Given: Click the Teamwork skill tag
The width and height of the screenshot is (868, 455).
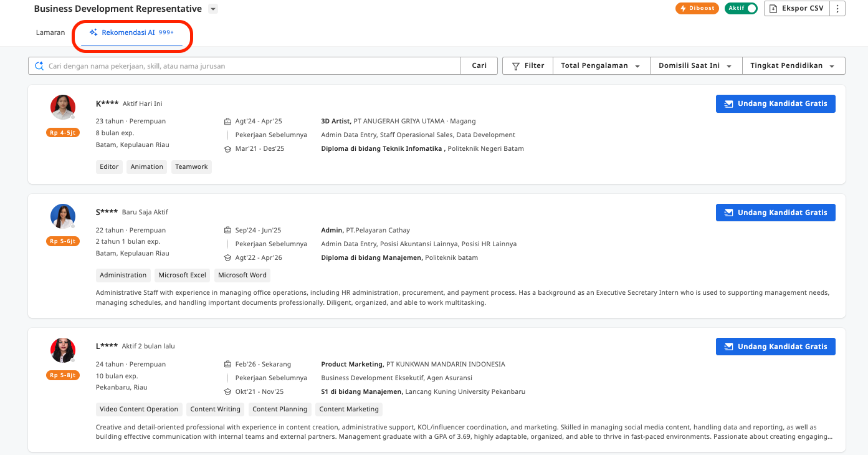Looking at the screenshot, I should pos(191,167).
